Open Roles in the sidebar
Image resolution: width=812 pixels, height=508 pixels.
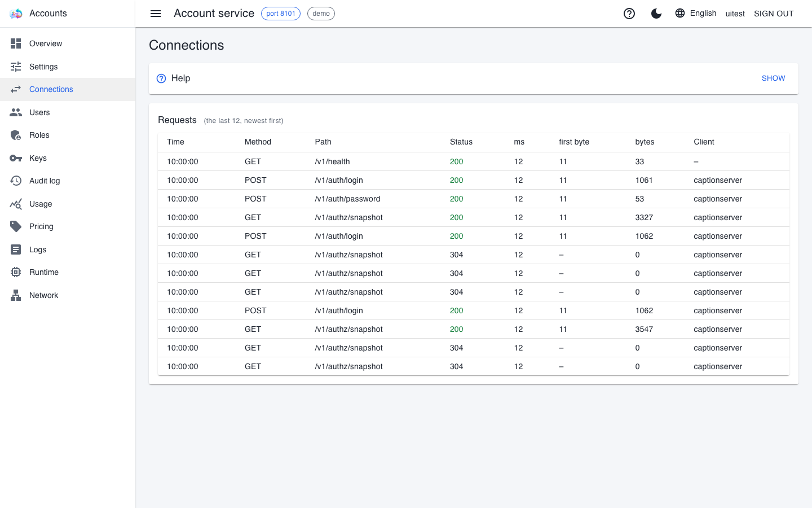click(68, 135)
